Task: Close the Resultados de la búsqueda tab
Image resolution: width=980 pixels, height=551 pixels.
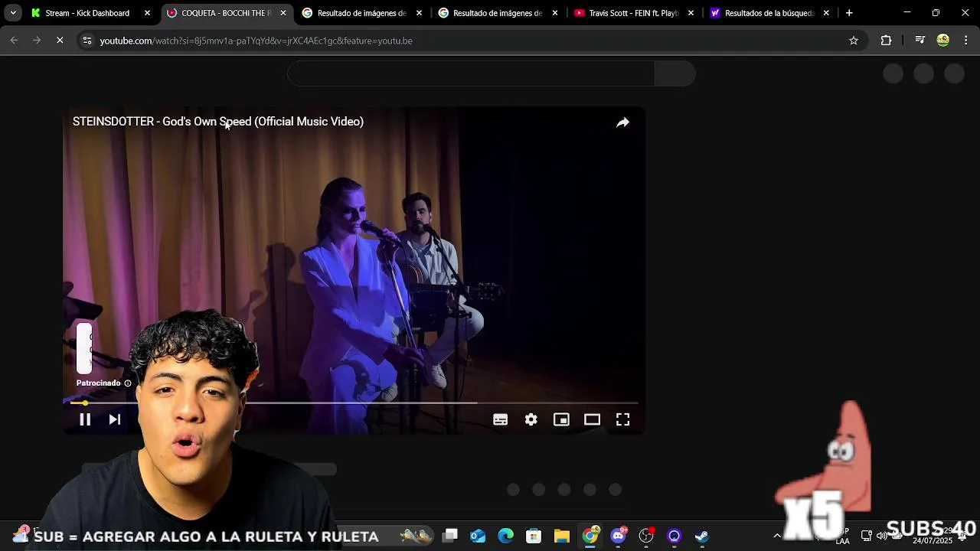Action: [x=826, y=13]
